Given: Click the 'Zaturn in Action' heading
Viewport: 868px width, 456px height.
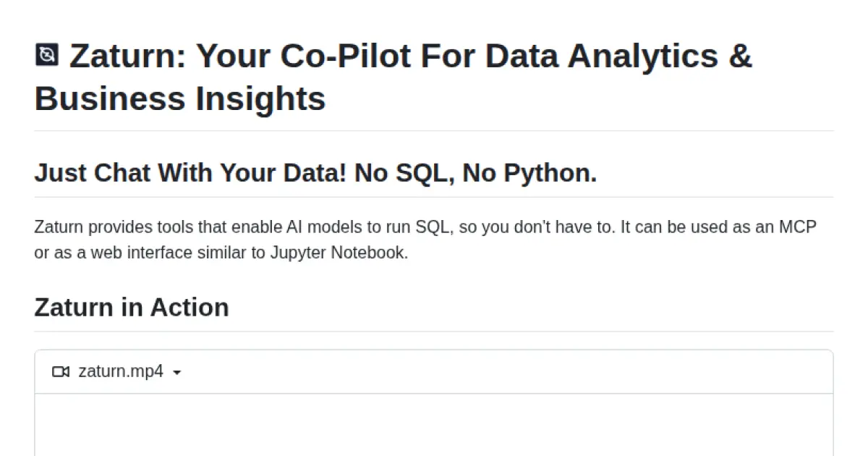Looking at the screenshot, I should [x=131, y=307].
